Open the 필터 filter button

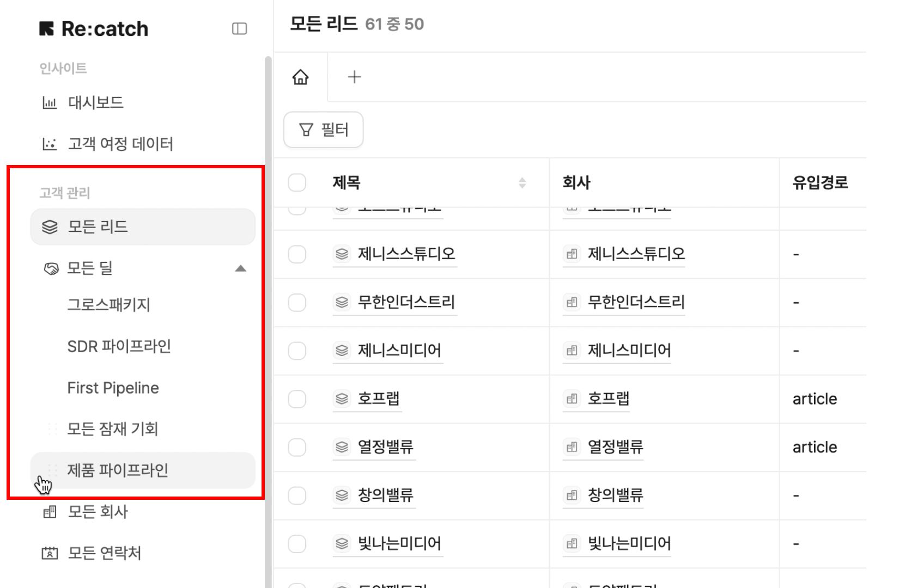pyautogui.click(x=324, y=130)
